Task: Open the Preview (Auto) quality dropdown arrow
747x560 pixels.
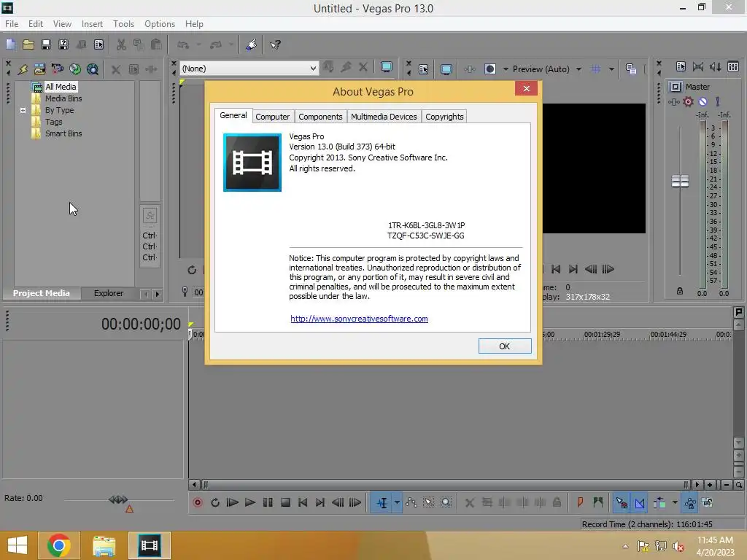Action: click(578, 69)
